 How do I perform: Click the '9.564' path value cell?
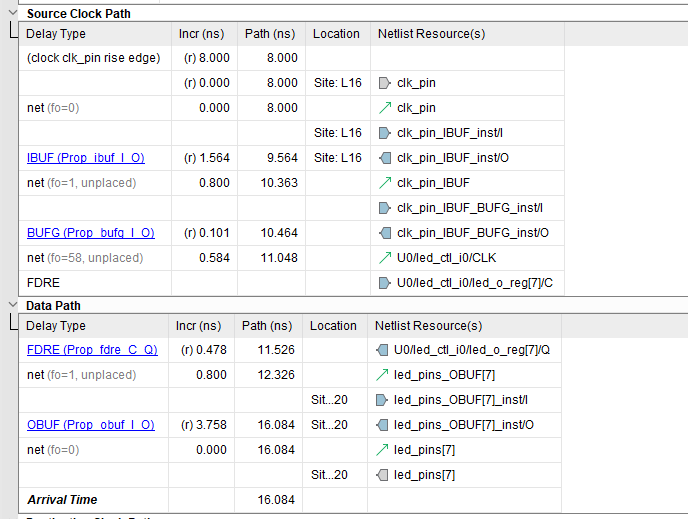(x=272, y=158)
